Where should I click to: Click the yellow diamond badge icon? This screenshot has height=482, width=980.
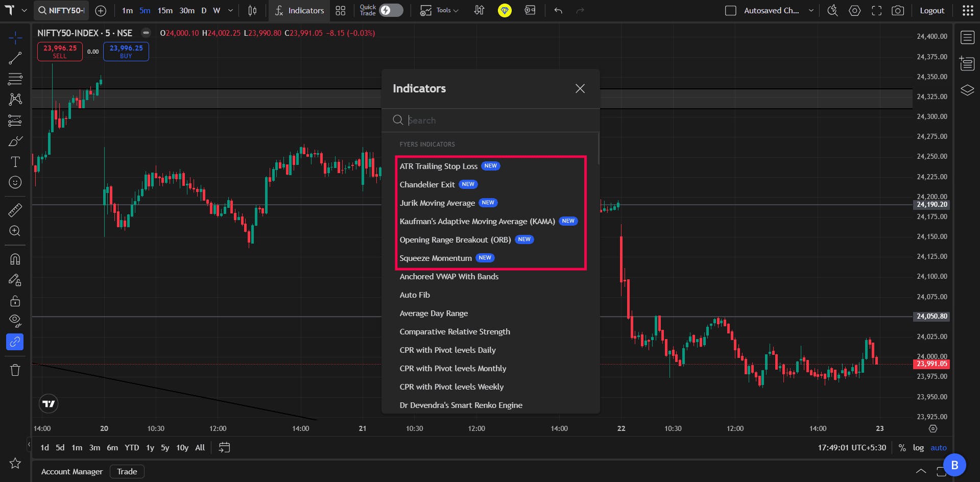pyautogui.click(x=505, y=10)
